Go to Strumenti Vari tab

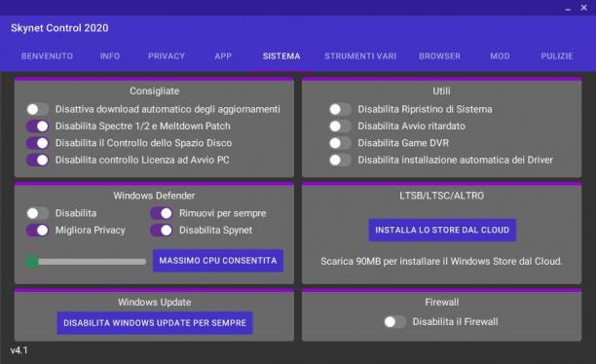click(x=360, y=56)
